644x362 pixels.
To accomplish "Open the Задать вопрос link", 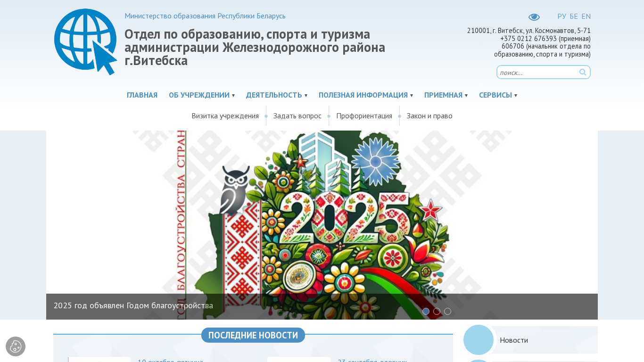I will click(x=297, y=116).
